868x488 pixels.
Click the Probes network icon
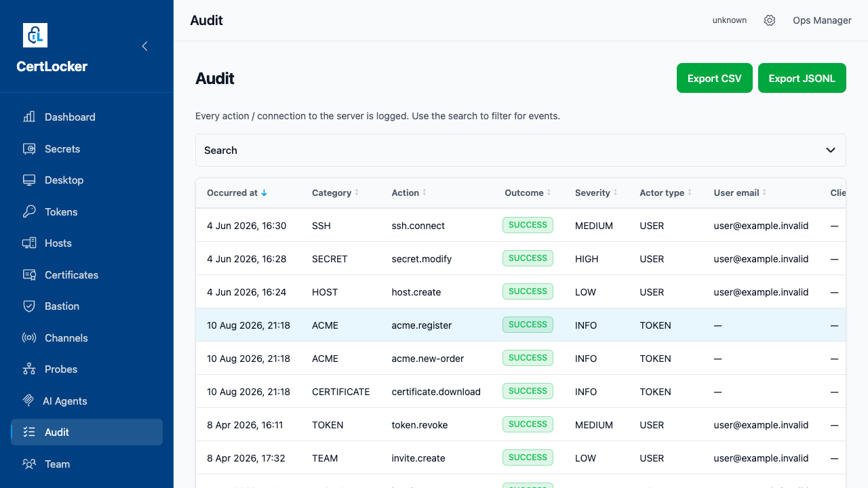click(x=29, y=369)
